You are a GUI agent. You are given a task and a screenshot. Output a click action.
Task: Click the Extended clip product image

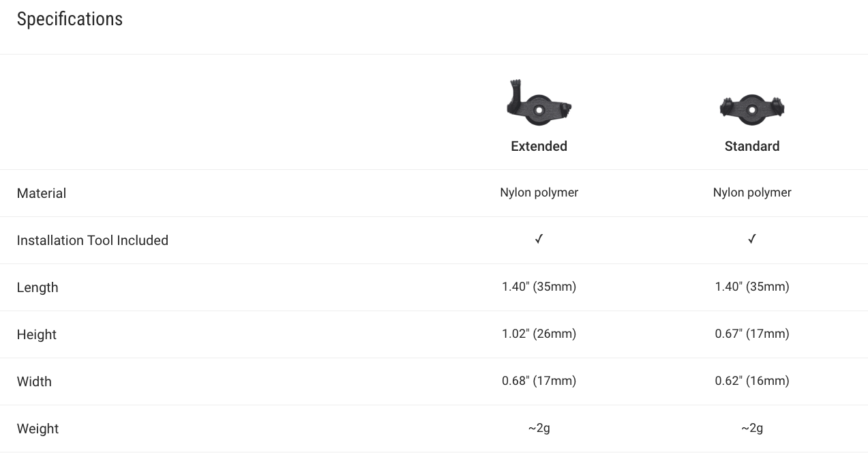click(x=539, y=102)
